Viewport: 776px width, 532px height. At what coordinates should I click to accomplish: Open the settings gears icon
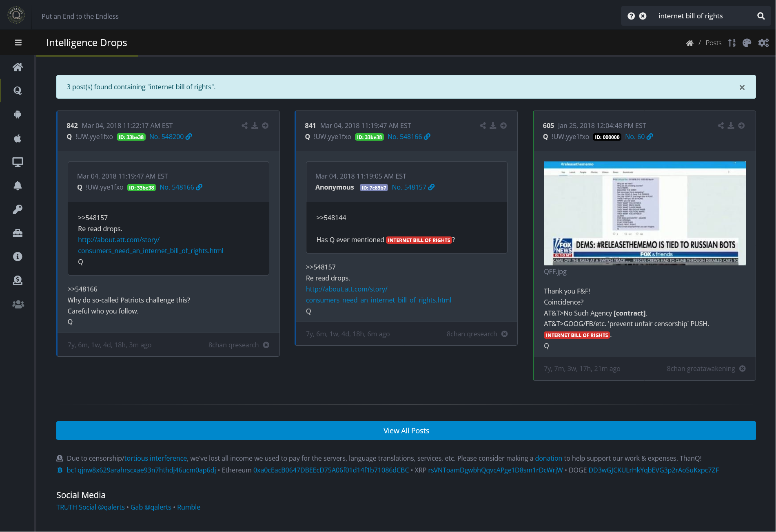tap(763, 43)
